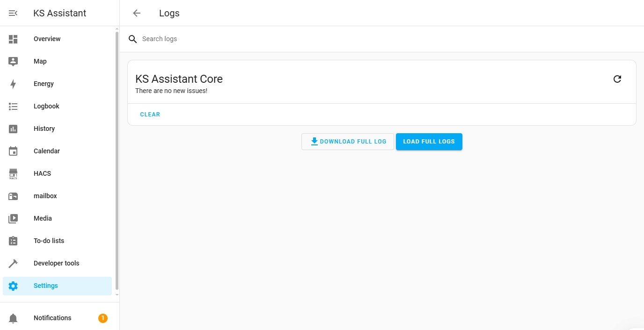Refresh the KS Assistant Core logs
Screen dimensions: 644x330
coord(617,79)
